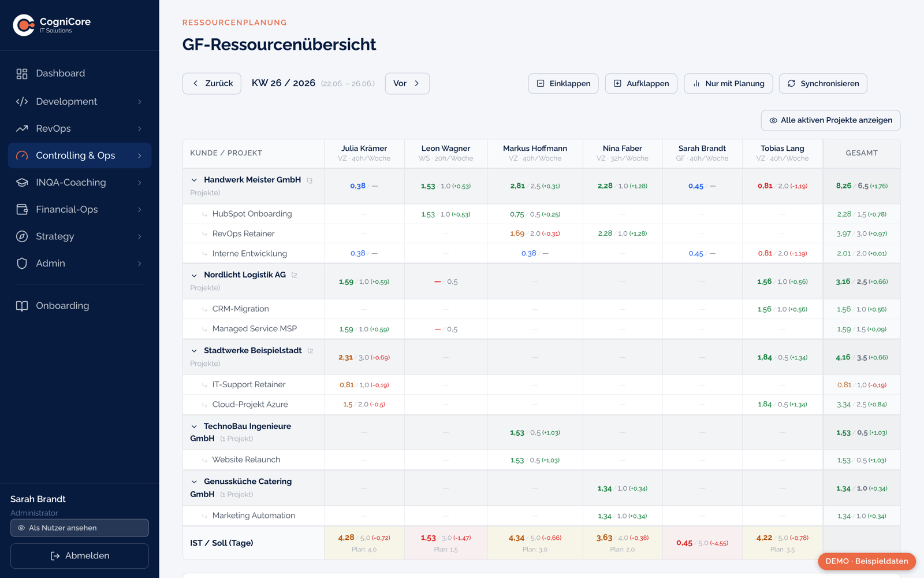Viewport: 924px width, 578px height.
Task: Click the Admin shield icon
Action: [x=22, y=264]
